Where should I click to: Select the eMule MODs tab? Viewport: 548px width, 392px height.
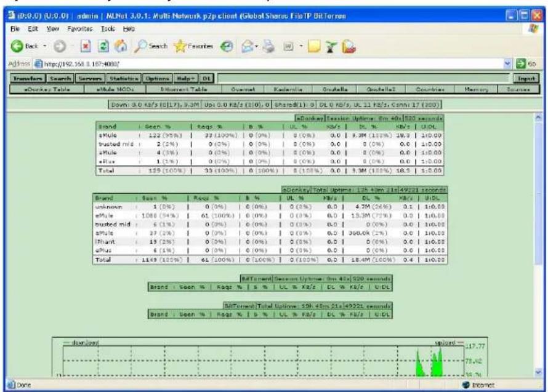pos(115,89)
